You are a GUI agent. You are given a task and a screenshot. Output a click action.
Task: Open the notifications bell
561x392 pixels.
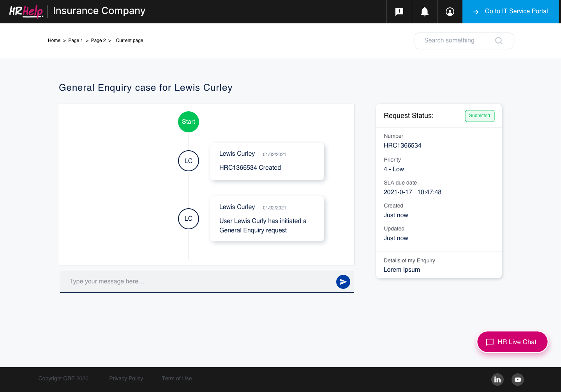click(x=425, y=12)
